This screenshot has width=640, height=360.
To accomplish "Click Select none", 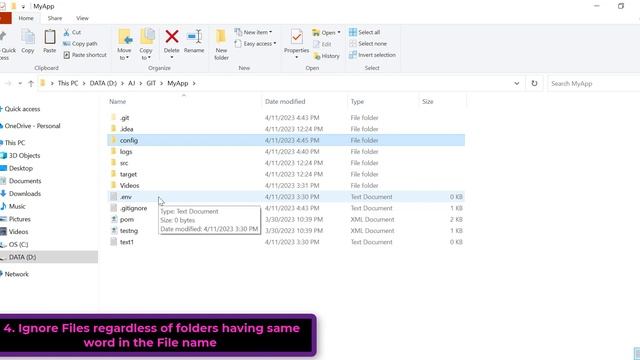I will pos(368,43).
